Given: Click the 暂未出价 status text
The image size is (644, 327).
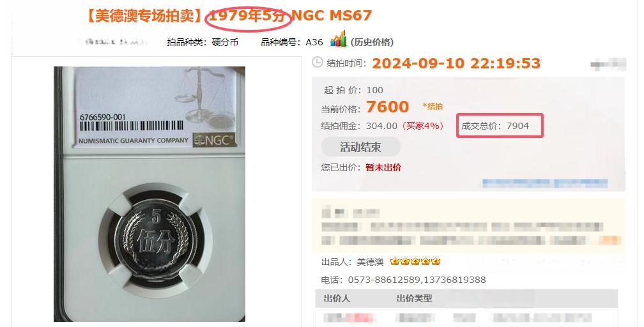Looking at the screenshot, I should (x=383, y=167).
